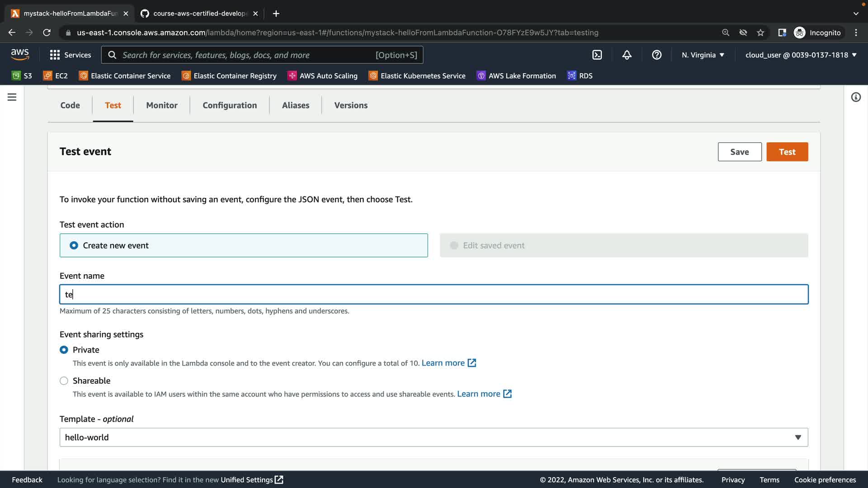868x488 pixels.
Task: Open the notifications bell
Action: 627,55
